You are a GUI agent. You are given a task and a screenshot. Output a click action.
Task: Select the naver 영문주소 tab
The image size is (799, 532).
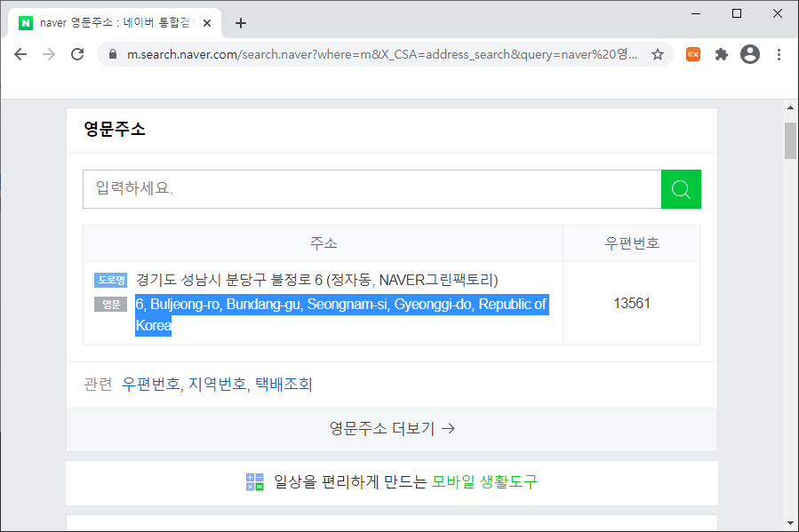point(115,23)
